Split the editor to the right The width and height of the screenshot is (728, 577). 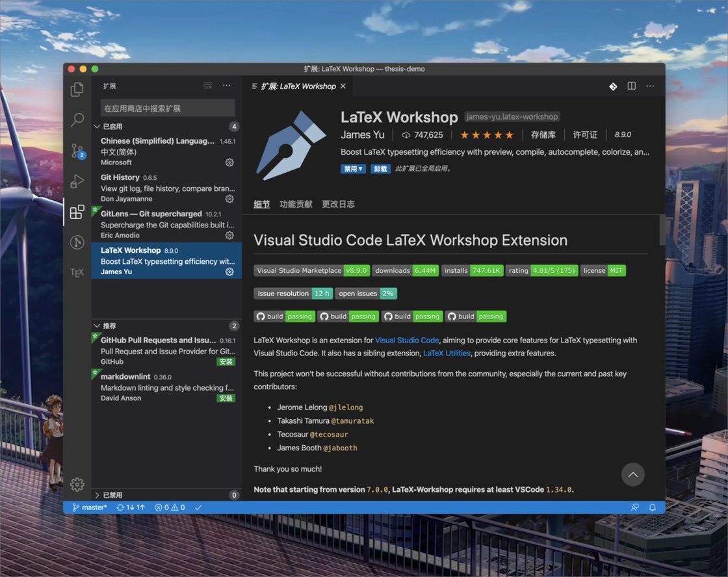[631, 86]
